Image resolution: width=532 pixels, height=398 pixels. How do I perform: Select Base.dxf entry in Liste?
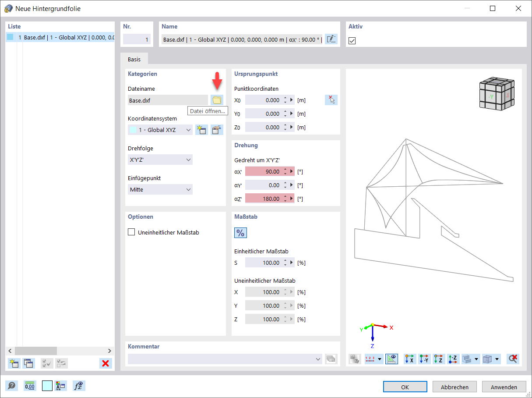pyautogui.click(x=60, y=37)
